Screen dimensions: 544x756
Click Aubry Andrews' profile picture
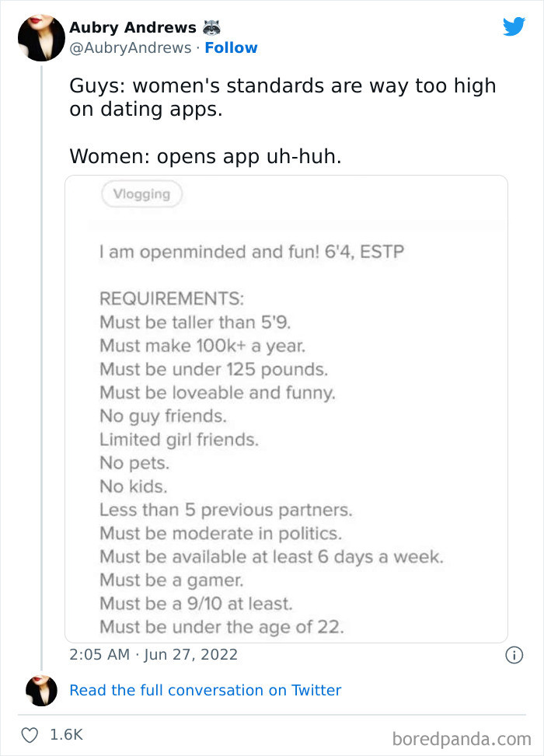[41, 37]
